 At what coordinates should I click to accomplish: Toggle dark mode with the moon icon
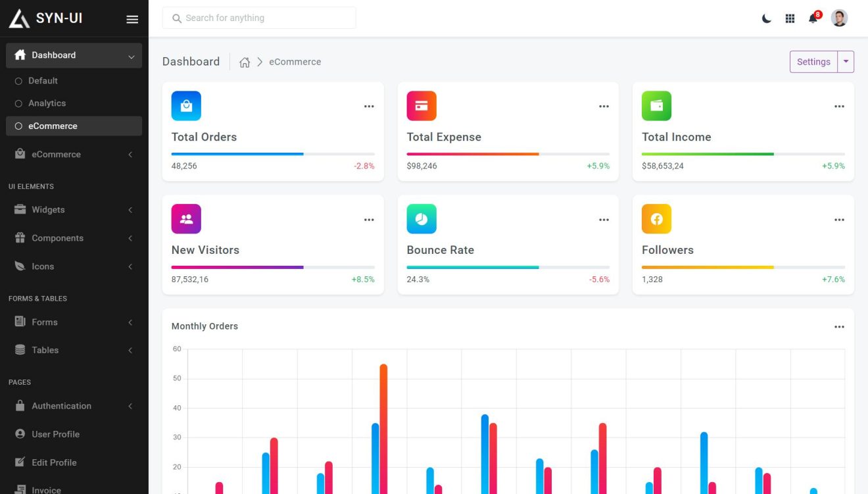click(x=766, y=18)
